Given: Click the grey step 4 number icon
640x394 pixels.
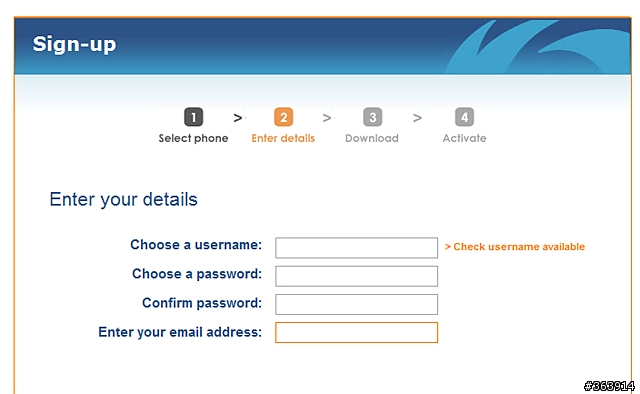Looking at the screenshot, I should [x=464, y=117].
